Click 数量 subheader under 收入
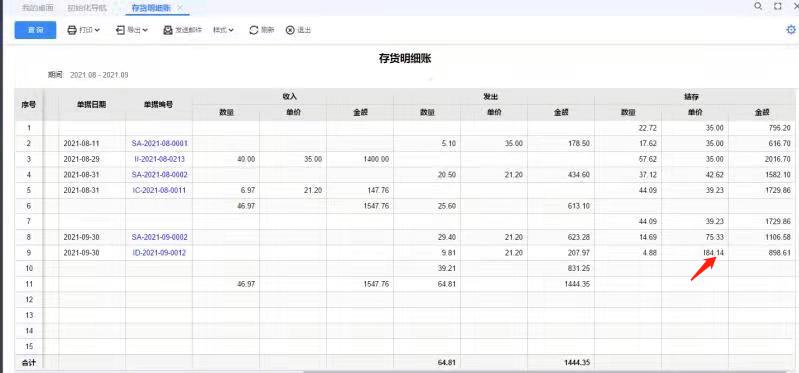The height and width of the screenshot is (373, 799). coord(226,113)
